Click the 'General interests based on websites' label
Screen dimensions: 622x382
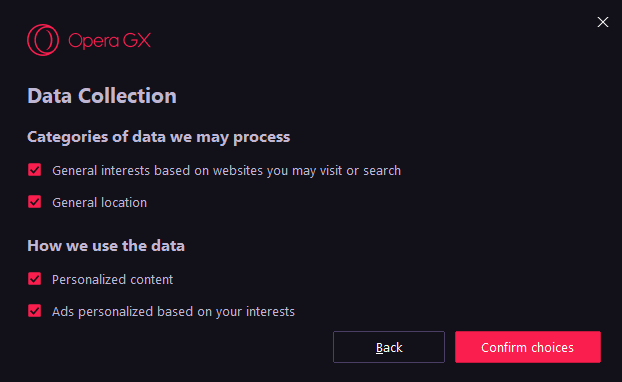coord(227,171)
